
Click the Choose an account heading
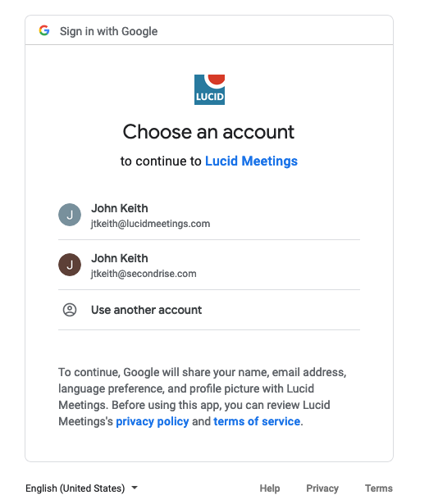tap(208, 132)
